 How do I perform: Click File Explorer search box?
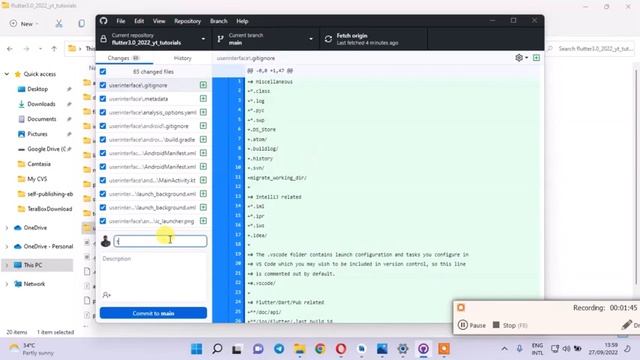[x=590, y=49]
